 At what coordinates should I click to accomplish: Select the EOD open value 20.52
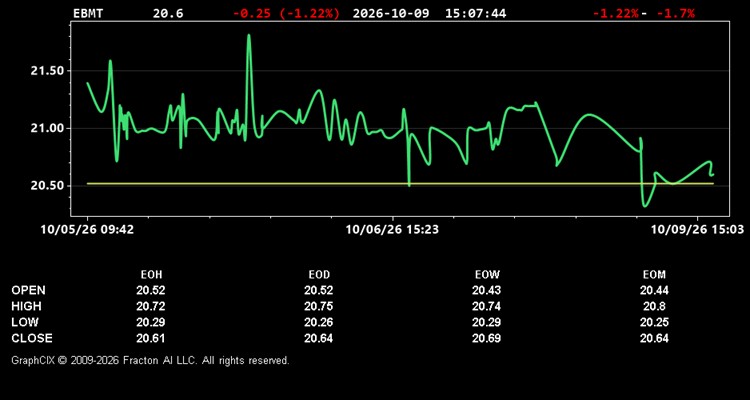pyautogui.click(x=319, y=290)
